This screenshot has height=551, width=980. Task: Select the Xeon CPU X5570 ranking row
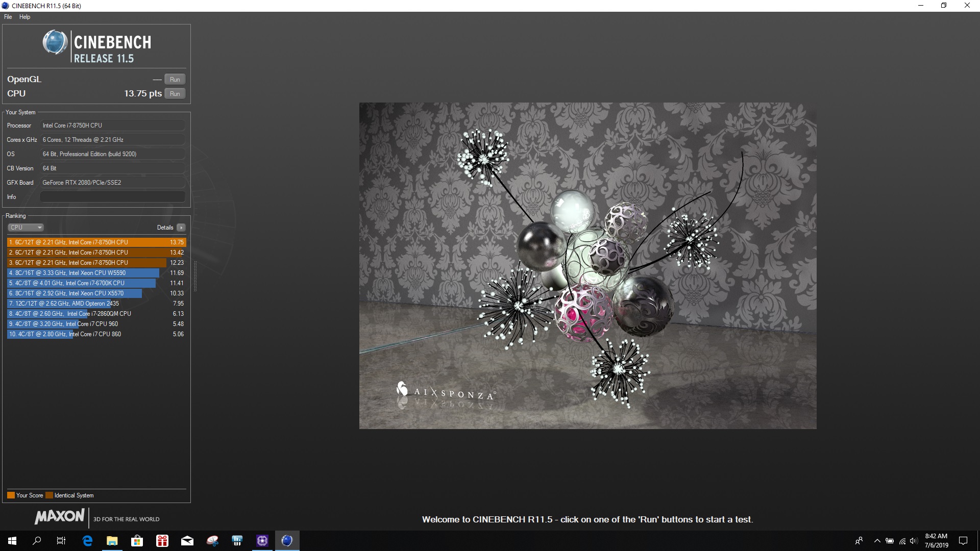96,293
